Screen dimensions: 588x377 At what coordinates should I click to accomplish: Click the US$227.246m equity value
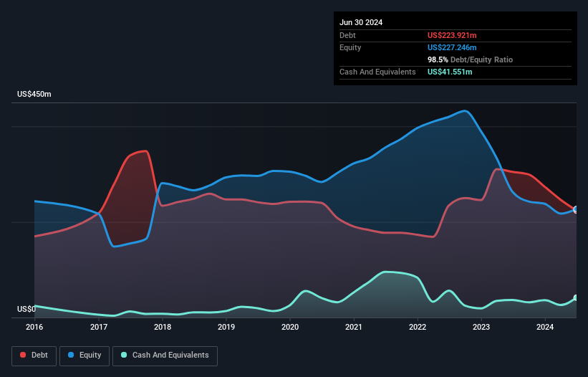pos(452,47)
